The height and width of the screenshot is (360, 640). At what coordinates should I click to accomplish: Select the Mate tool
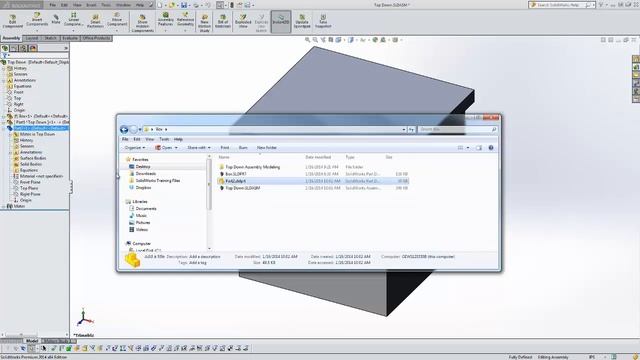click(x=56, y=19)
